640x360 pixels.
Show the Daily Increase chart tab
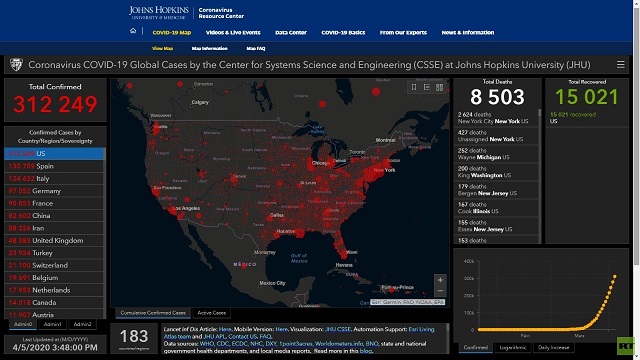coord(553,348)
